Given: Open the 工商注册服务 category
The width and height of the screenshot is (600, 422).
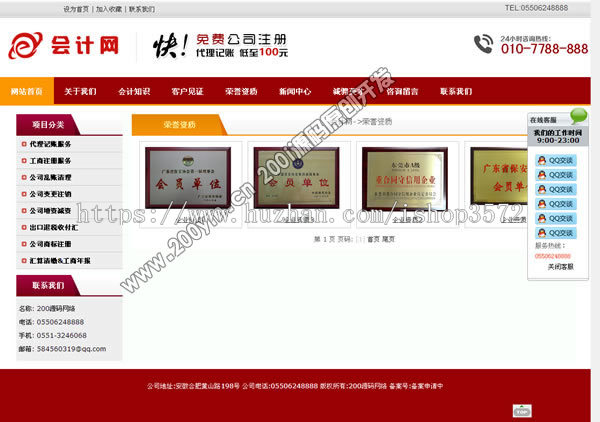Looking at the screenshot, I should 51,161.
